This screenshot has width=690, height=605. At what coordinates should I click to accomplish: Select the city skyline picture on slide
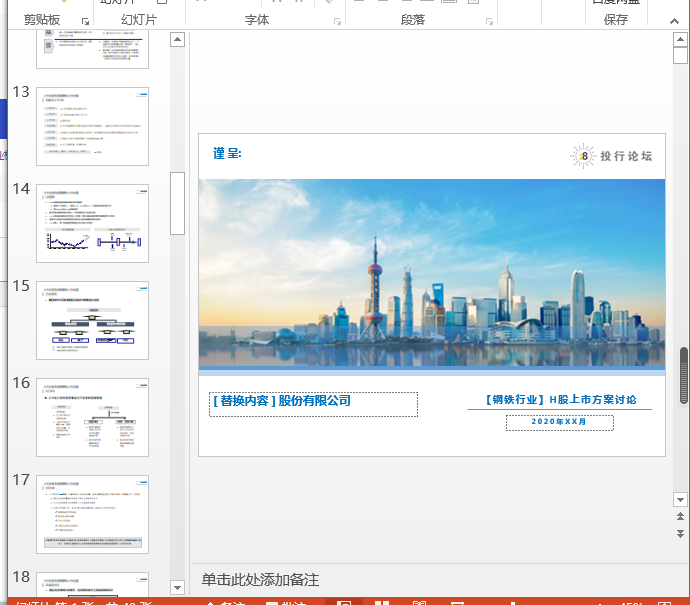point(432,273)
